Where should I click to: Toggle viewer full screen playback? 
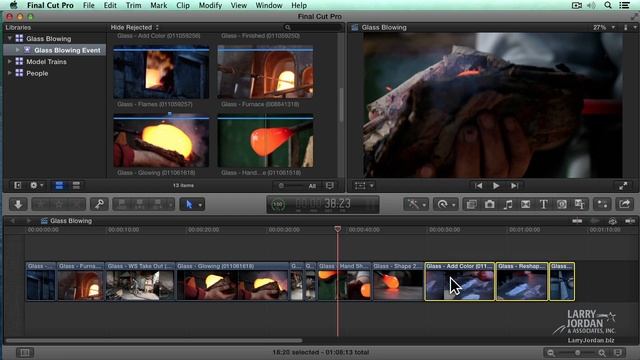coord(623,186)
